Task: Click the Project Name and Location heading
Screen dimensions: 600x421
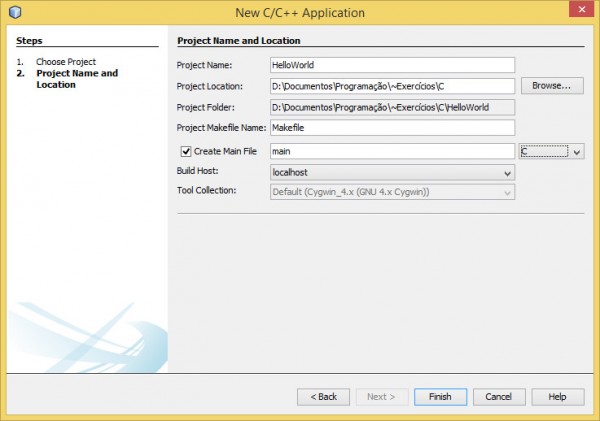Action: pyautogui.click(x=239, y=41)
